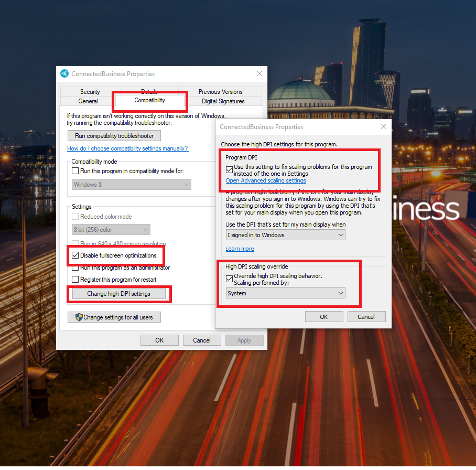Click the Apply button

click(244, 340)
